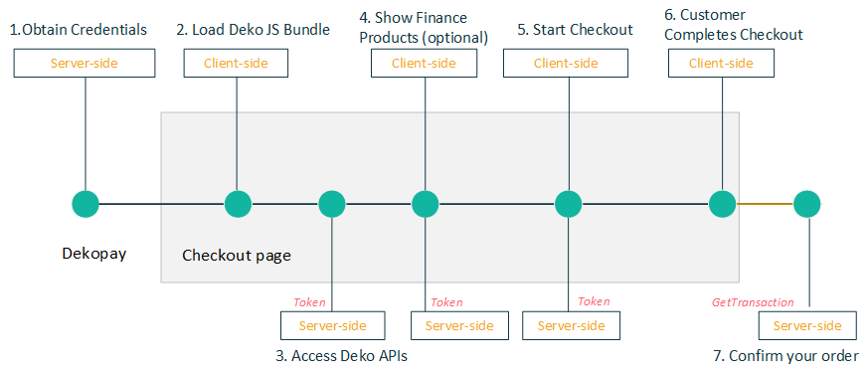This screenshot has width=868, height=374.
Task: Click the last green node for Confirm your order
Action: [x=807, y=204]
